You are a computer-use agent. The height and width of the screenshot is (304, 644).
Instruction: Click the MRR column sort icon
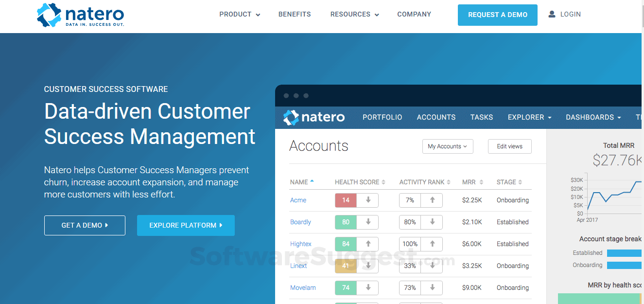481,182
